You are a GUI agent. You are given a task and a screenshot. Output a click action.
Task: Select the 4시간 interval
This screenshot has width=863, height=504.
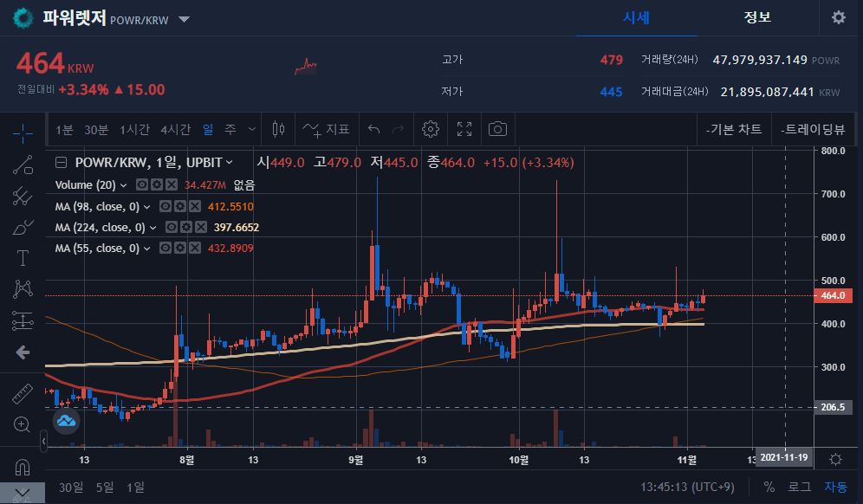176,129
